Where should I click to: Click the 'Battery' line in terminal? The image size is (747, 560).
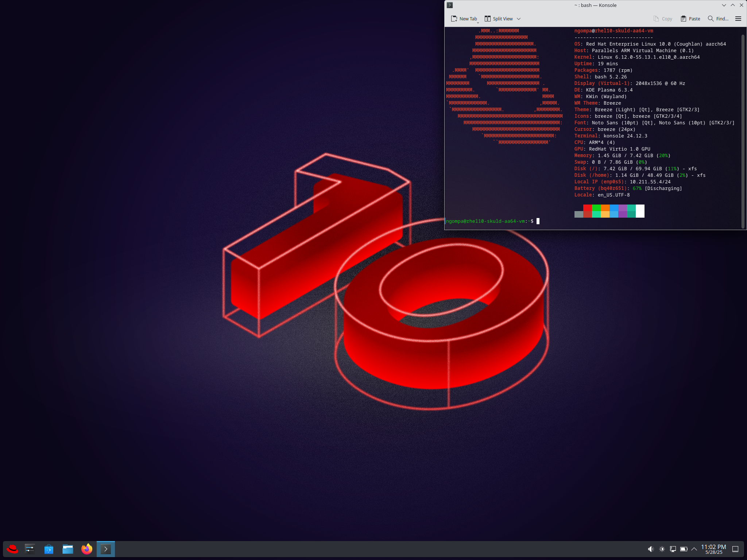click(628, 188)
